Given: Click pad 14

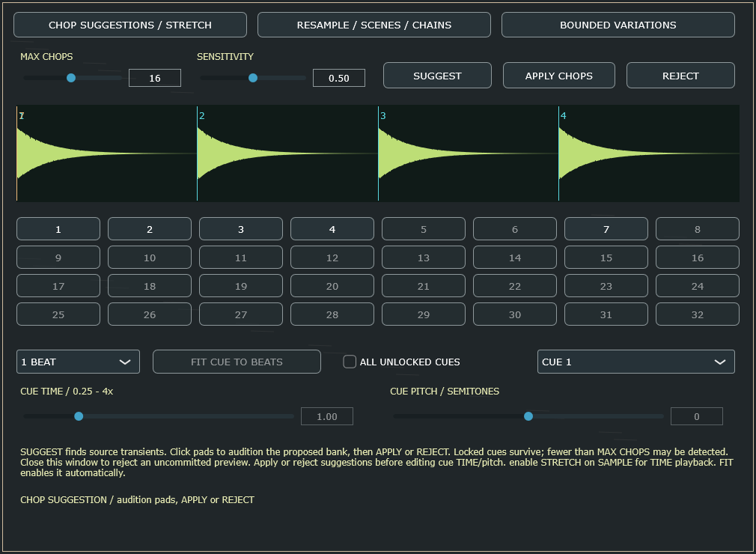Looking at the screenshot, I should (515, 258).
